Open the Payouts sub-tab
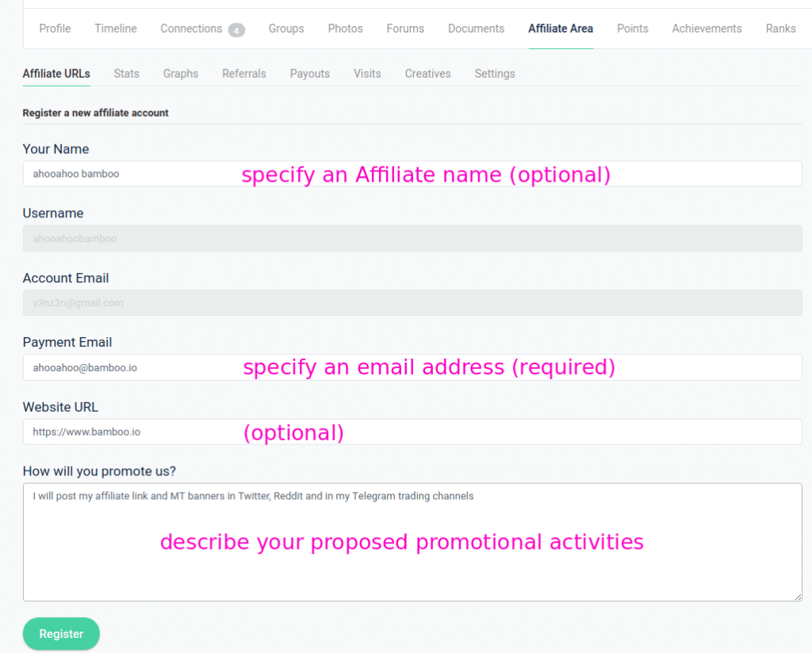Viewport: 812px width, 653px height. coord(309,74)
